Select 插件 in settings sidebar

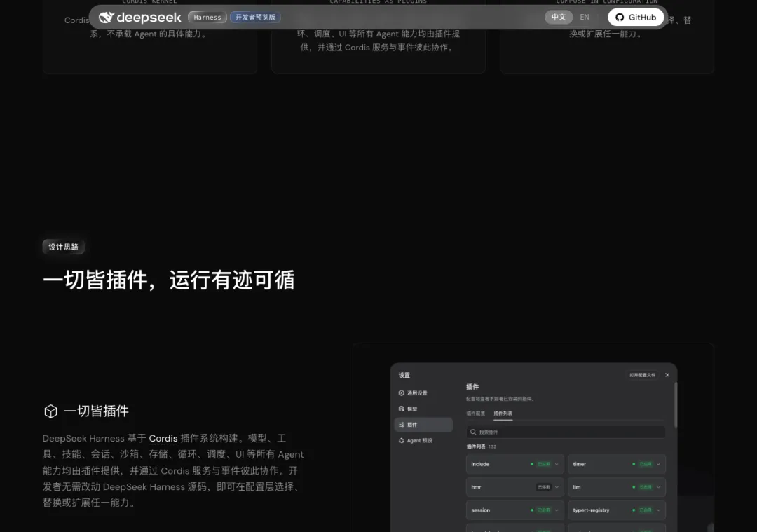(x=423, y=425)
